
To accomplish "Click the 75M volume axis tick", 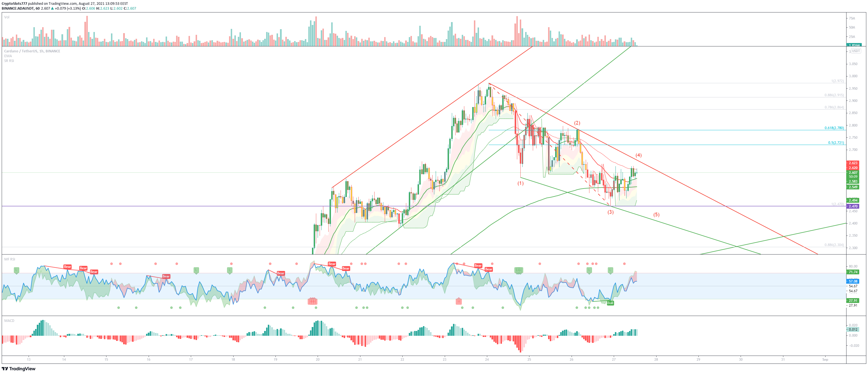I will tap(852, 18).
